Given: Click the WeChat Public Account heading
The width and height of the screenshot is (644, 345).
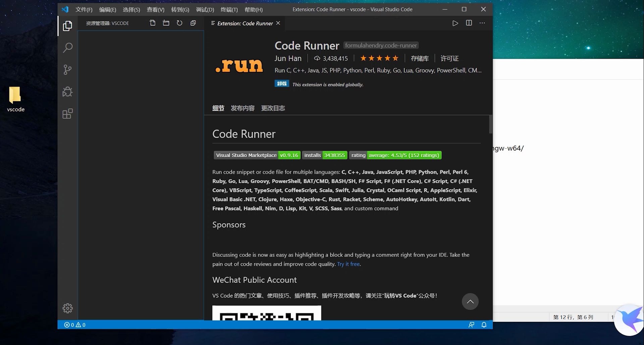Looking at the screenshot, I should coord(254,280).
